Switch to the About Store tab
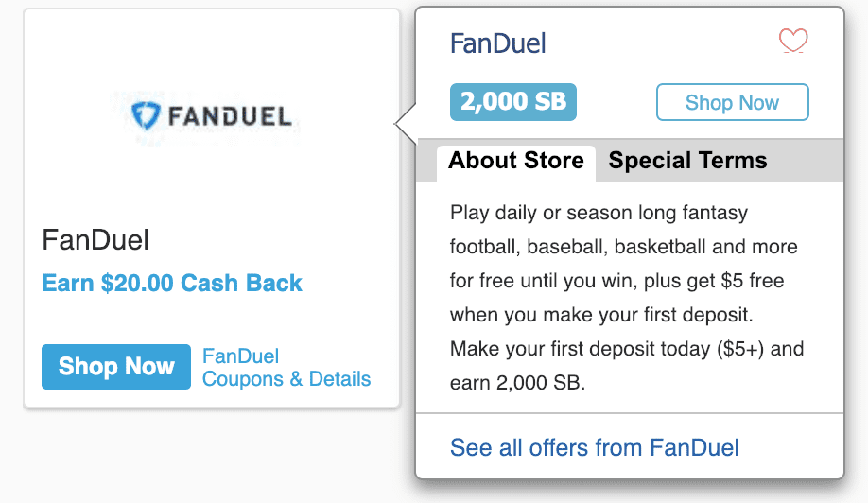This screenshot has width=868, height=503. point(515,161)
